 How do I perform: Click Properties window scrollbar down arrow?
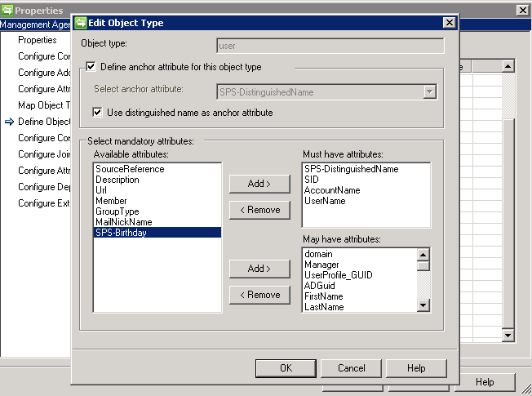coord(508,336)
